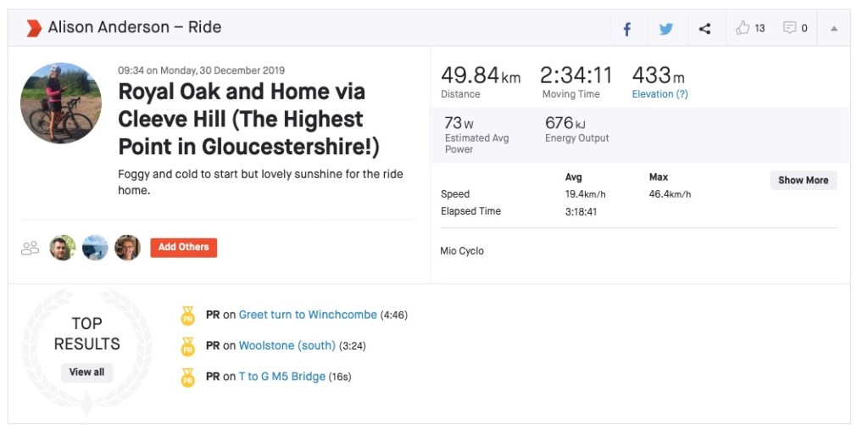Open the Woolstone (south) segment link

(287, 346)
